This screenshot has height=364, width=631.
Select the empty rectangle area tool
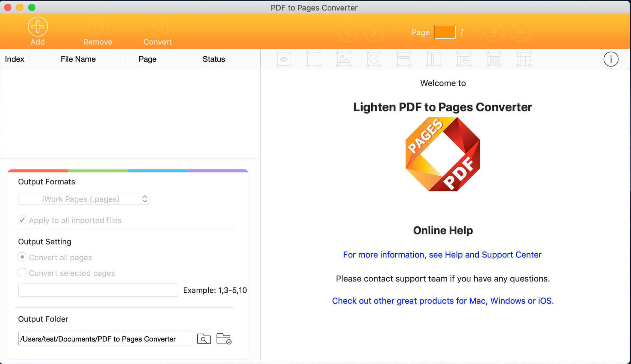tap(314, 59)
